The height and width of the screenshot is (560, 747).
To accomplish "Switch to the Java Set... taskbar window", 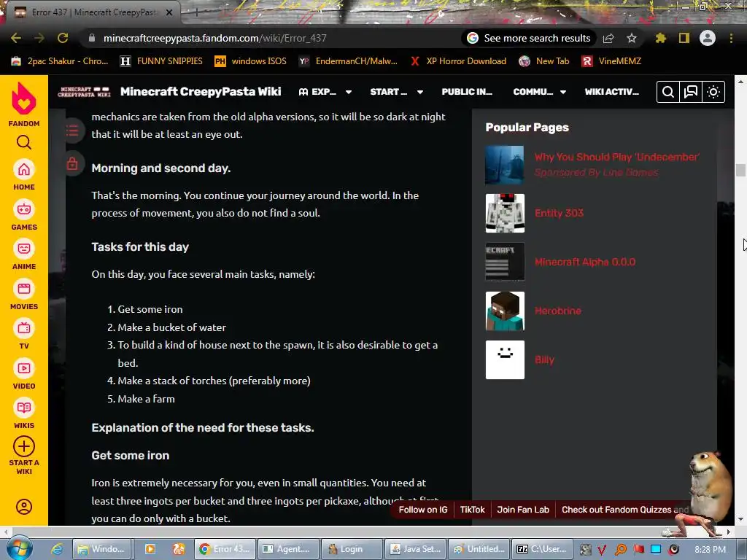I will click(x=415, y=549).
